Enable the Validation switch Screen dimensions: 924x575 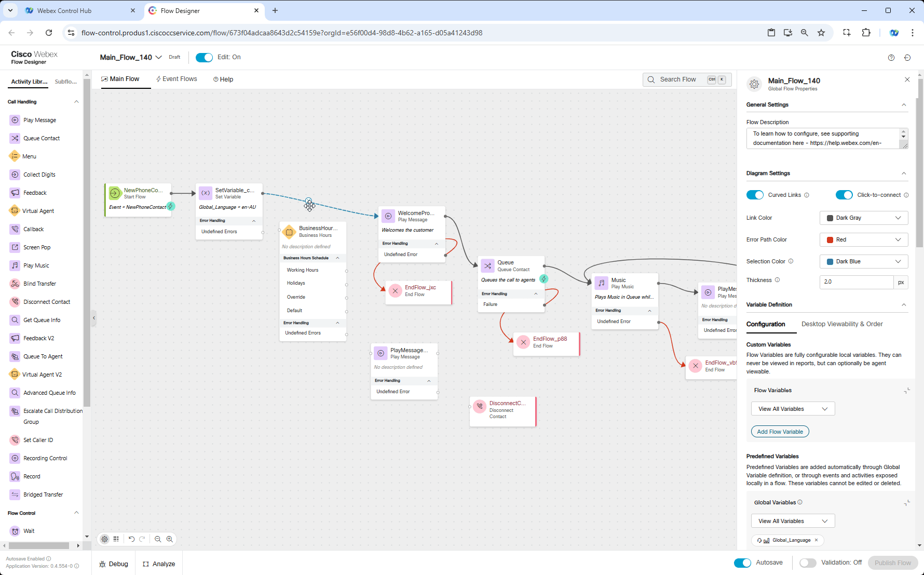[x=808, y=563]
